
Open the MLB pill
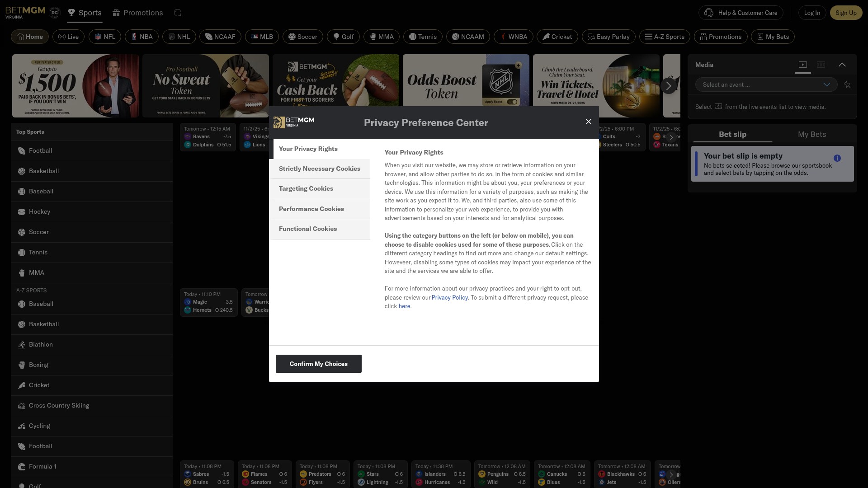pyautogui.click(x=262, y=37)
